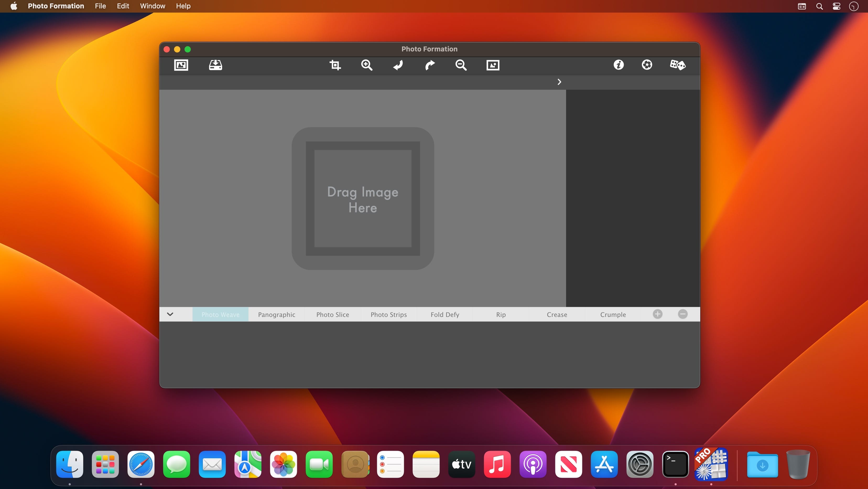Open News from the Dock
The height and width of the screenshot is (489, 868).
[569, 464]
